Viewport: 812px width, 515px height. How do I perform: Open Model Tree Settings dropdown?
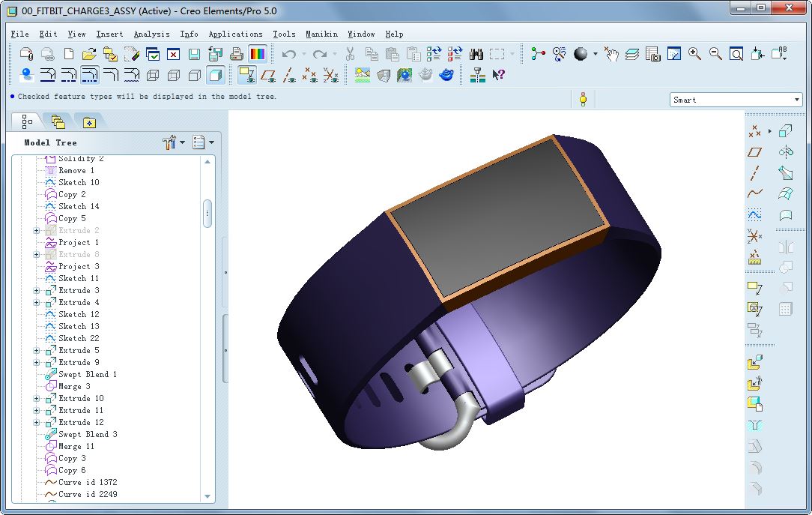pos(173,142)
